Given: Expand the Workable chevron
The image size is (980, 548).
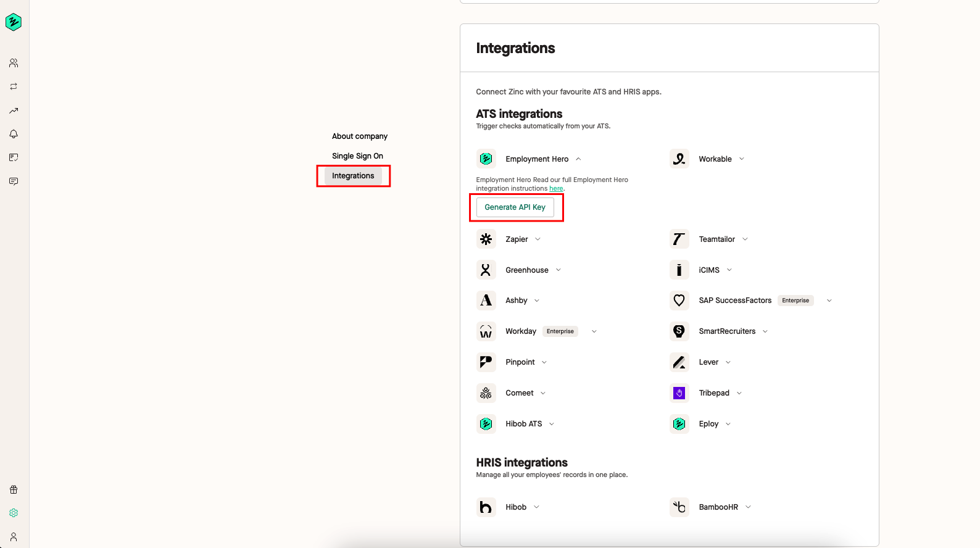Looking at the screenshot, I should point(742,159).
